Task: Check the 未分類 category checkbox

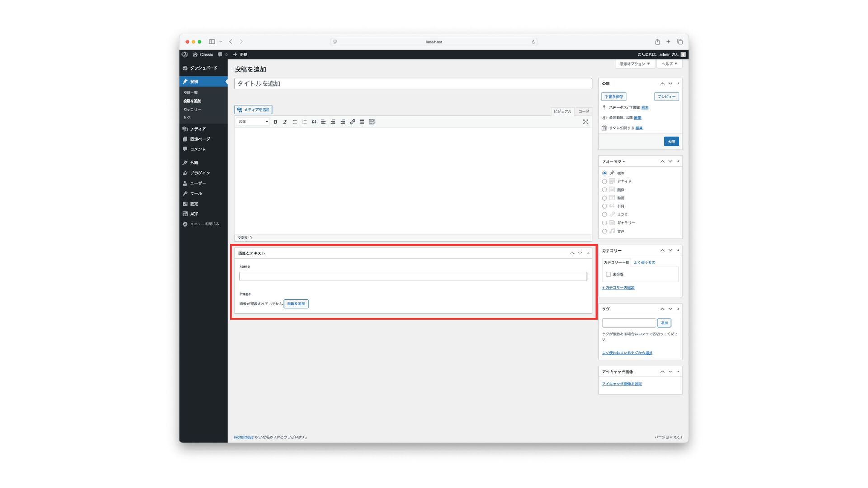Action: (609, 275)
